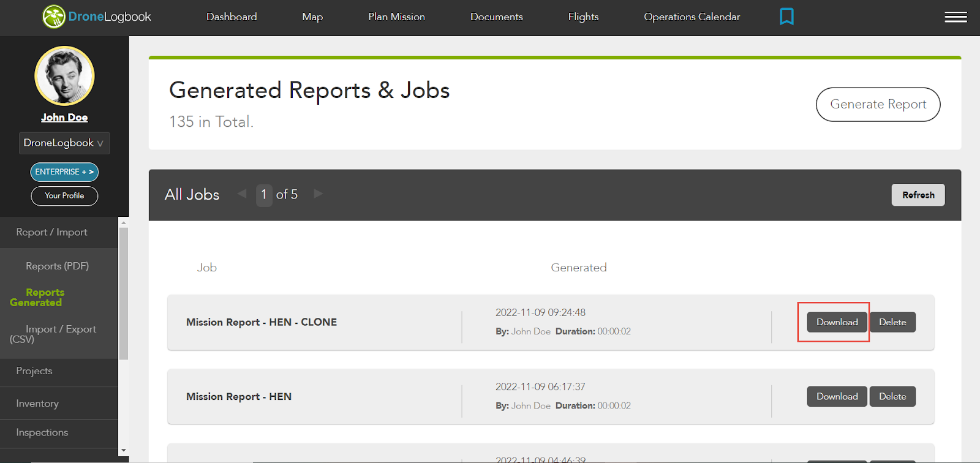Open the Dashboard menu
980x463 pixels.
pos(232,17)
